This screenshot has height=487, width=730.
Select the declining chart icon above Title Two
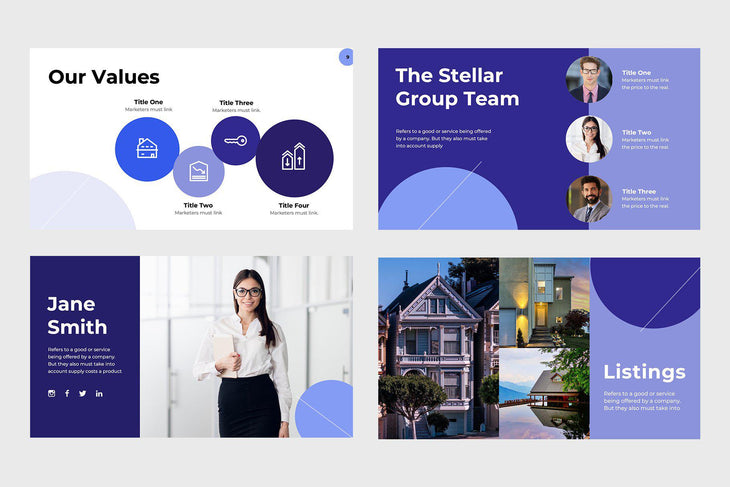point(199,171)
